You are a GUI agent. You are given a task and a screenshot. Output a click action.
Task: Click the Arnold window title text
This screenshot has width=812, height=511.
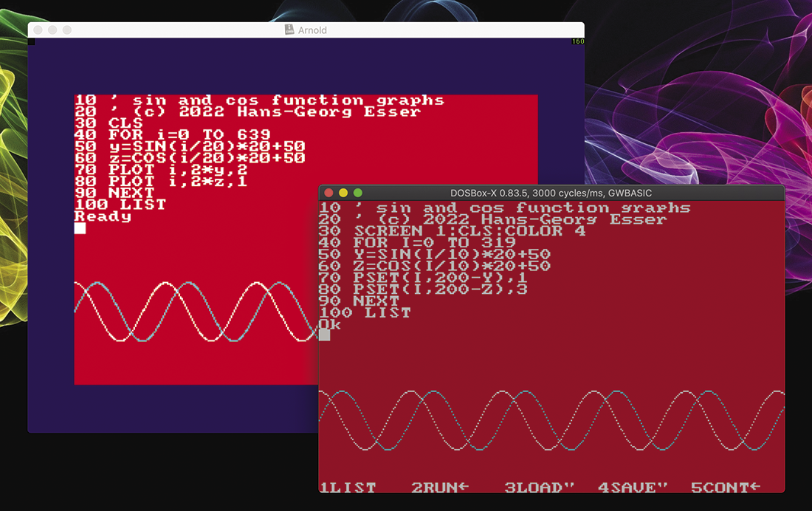[312, 30]
